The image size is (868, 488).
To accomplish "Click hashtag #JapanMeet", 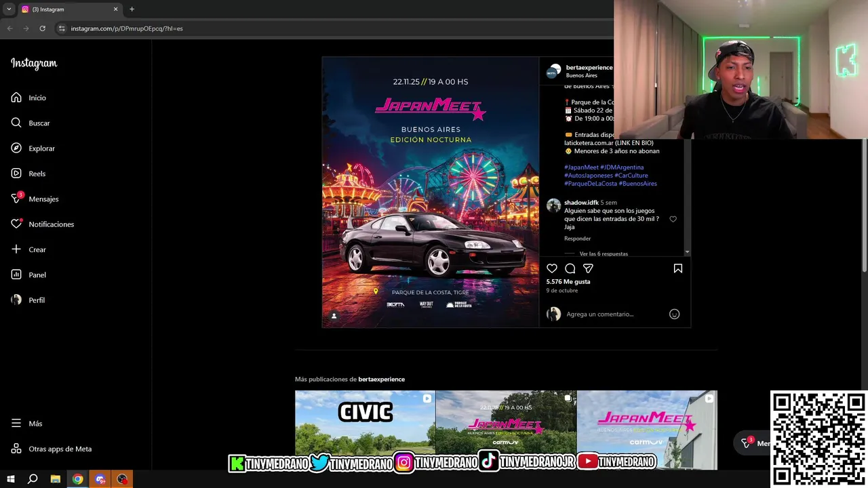I will pyautogui.click(x=581, y=167).
